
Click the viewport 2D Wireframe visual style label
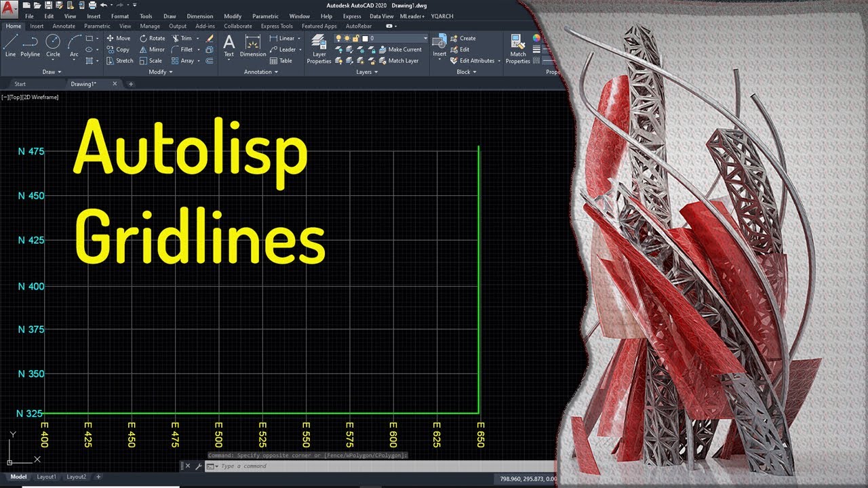(41, 98)
